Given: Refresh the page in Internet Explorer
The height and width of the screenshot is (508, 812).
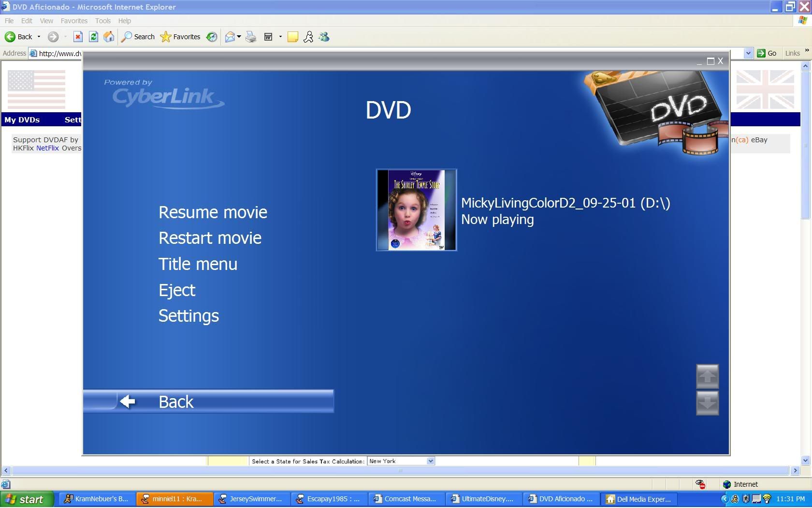Looking at the screenshot, I should pyautogui.click(x=94, y=37).
